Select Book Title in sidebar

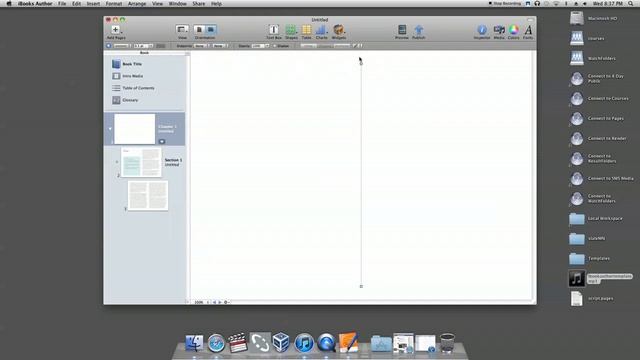point(127,64)
